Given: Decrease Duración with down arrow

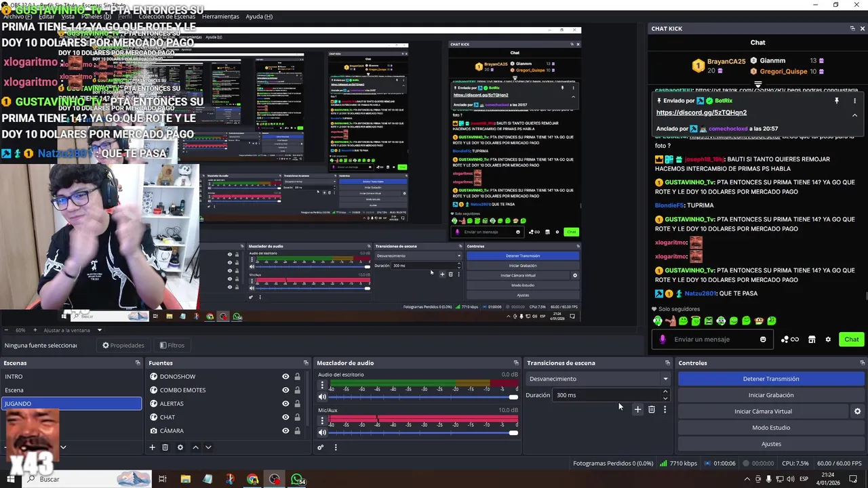Looking at the screenshot, I should coord(665,399).
